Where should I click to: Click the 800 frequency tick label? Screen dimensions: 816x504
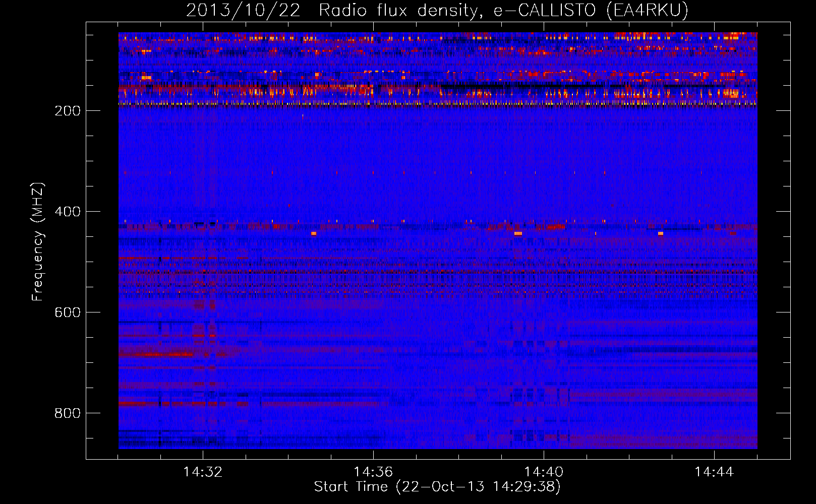68,413
